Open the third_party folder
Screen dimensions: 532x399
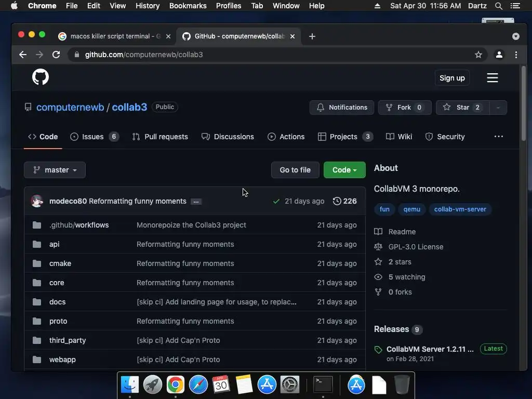(68, 340)
